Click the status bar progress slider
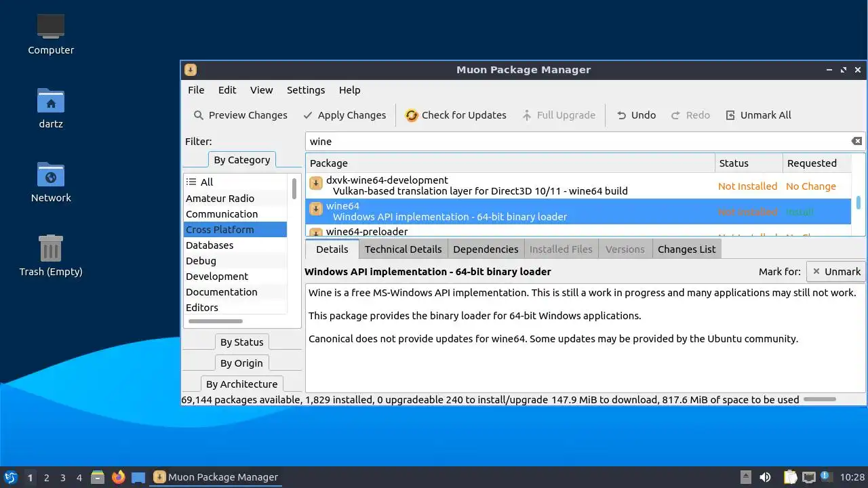The image size is (868, 488). [820, 400]
